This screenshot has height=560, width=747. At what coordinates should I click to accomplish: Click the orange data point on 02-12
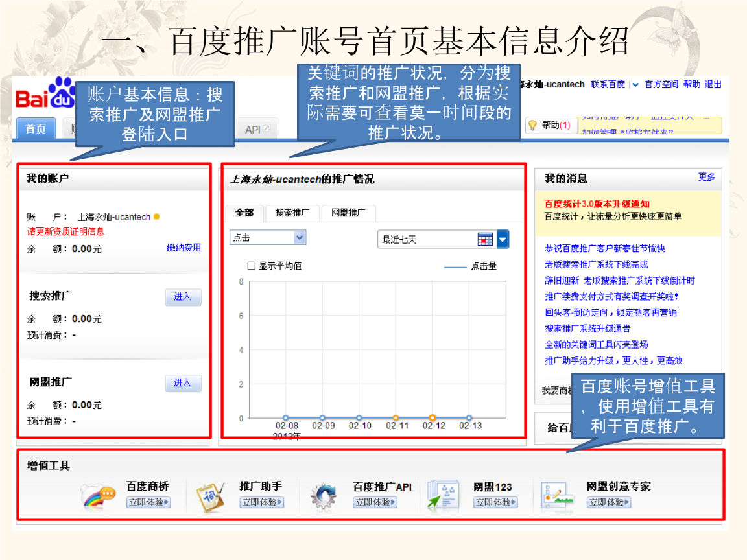tap(431, 417)
